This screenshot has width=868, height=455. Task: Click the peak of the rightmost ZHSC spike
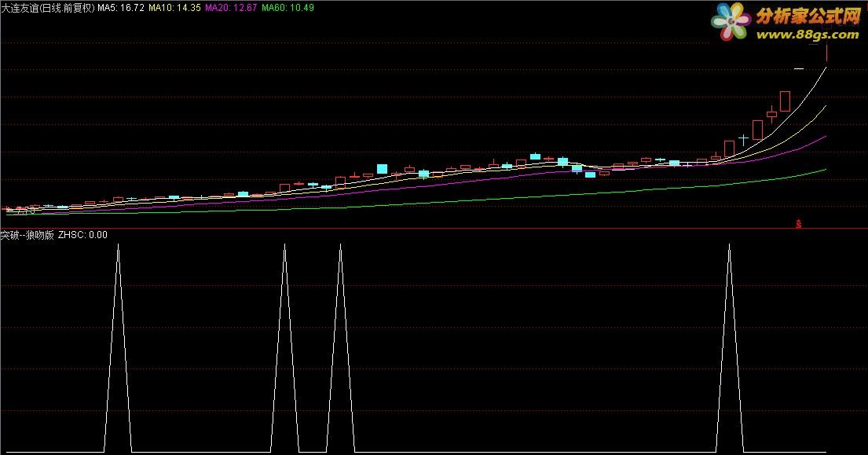click(x=729, y=244)
